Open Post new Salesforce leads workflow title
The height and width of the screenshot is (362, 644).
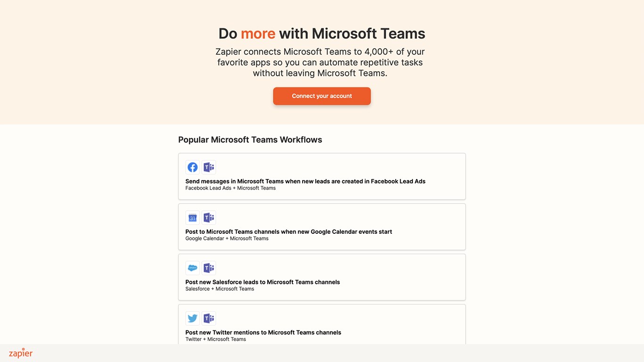[262, 282]
